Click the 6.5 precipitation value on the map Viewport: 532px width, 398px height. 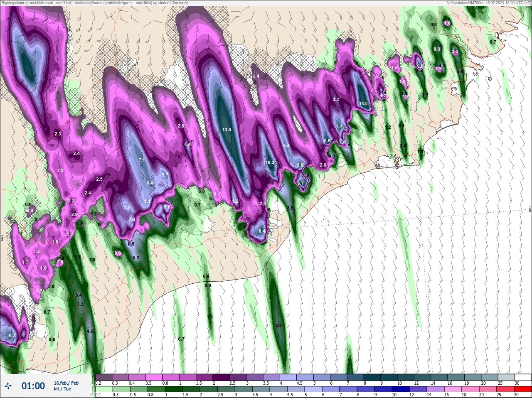click(131, 244)
